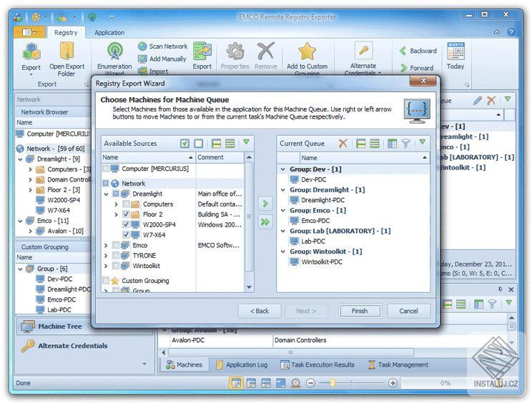
Task: Expand the Emco node in Available Sources
Action: coord(107,245)
